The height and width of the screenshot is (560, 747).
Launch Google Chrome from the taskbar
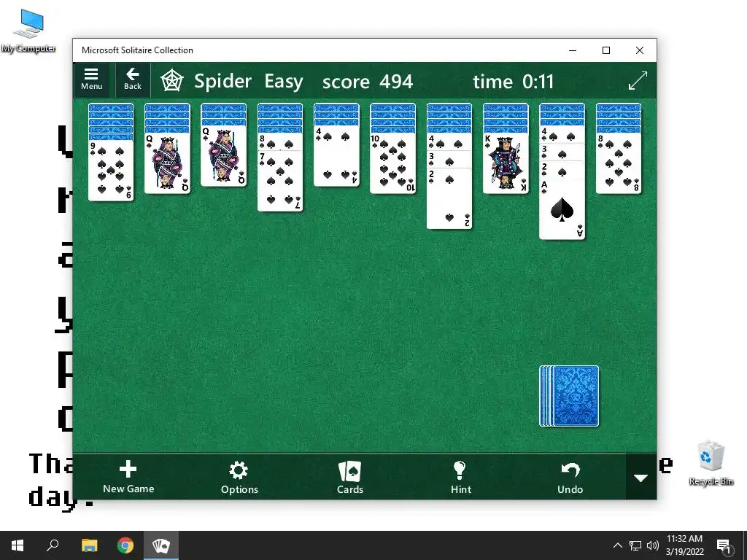[x=125, y=545]
